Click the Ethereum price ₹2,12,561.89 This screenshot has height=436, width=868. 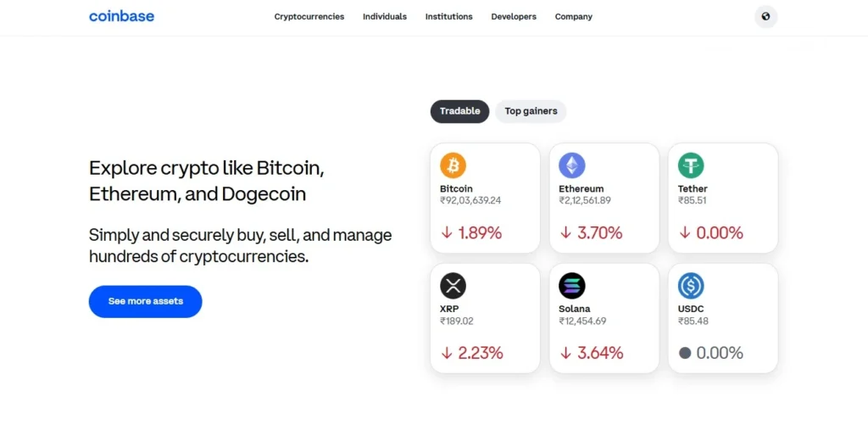click(x=585, y=200)
